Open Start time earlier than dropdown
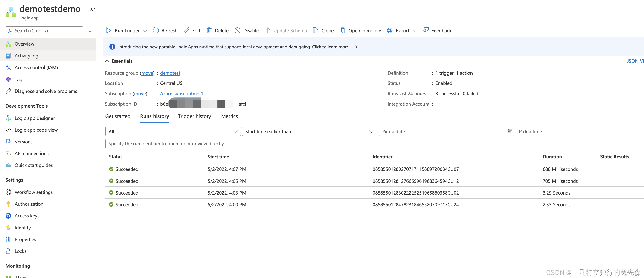The width and height of the screenshot is (644, 278). 309,131
